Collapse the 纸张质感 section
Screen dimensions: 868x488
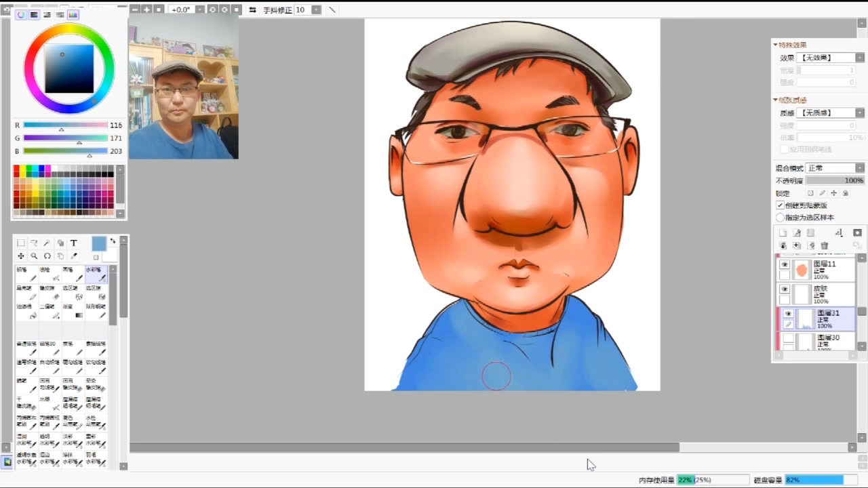776,100
